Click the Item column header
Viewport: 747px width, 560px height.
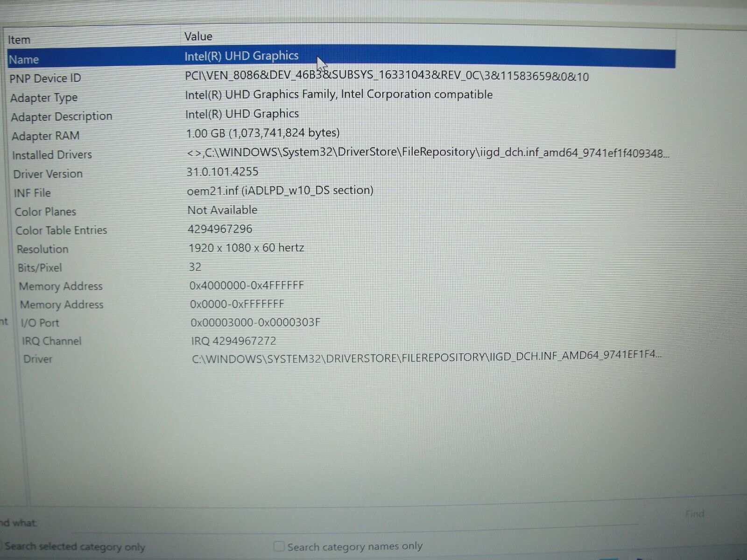[19, 40]
